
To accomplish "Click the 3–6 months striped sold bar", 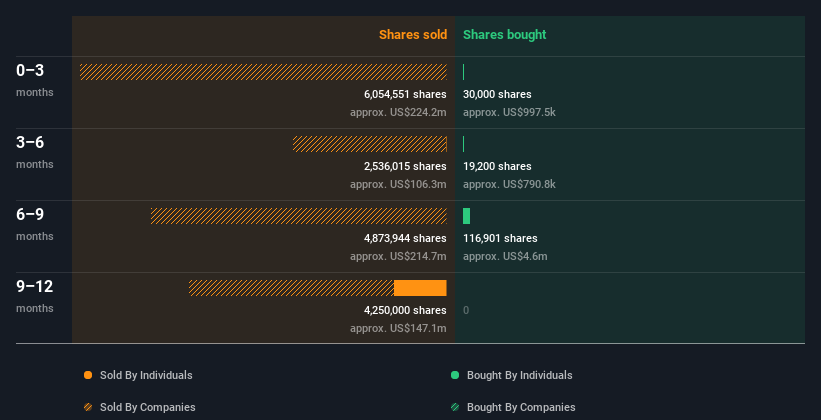I will pos(369,144).
